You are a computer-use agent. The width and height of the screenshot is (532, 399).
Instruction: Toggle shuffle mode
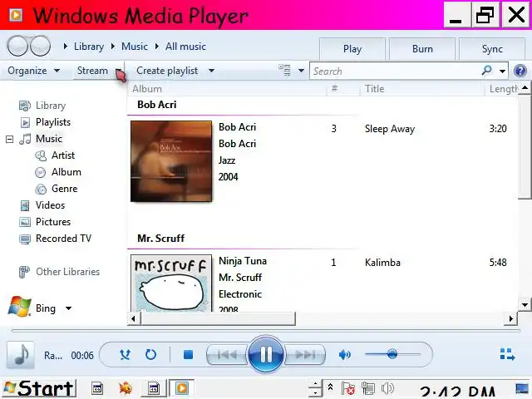coord(125,355)
